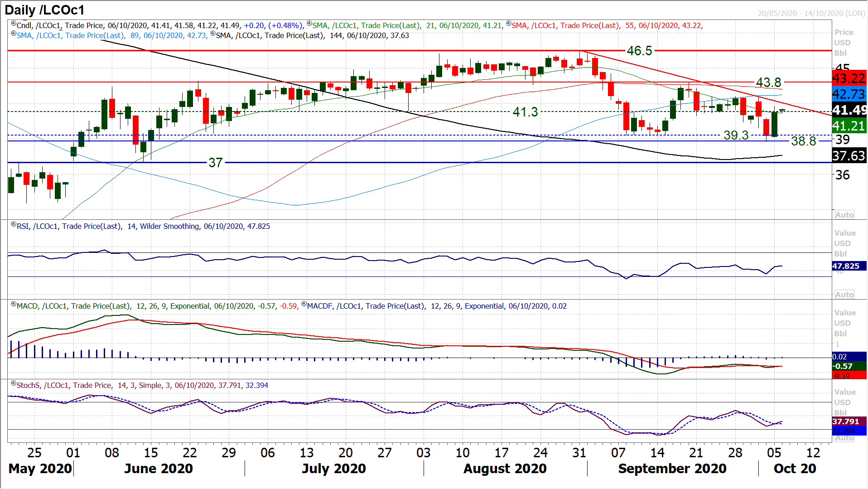Click the 36 price axis label

[x=842, y=175]
